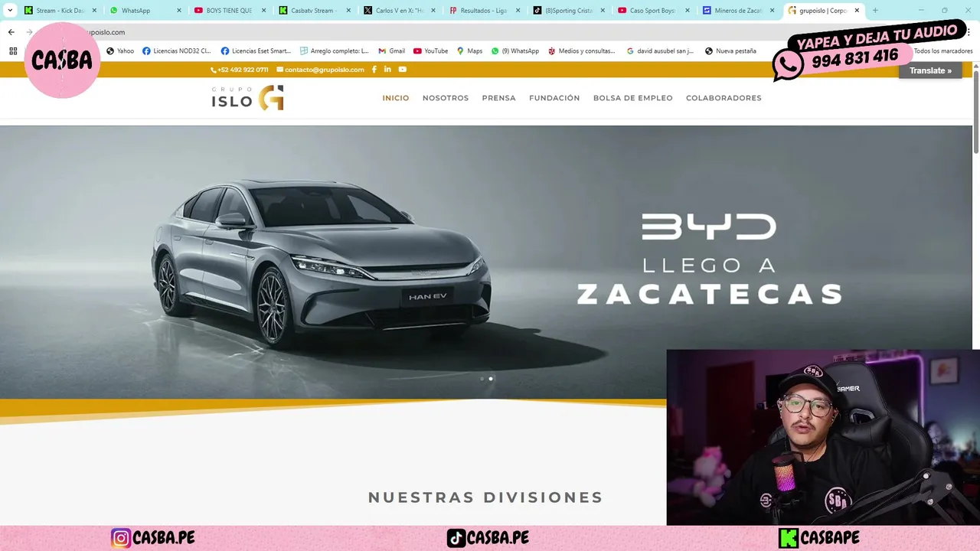Click the +52 492 922 0711 phone link

click(x=240, y=70)
